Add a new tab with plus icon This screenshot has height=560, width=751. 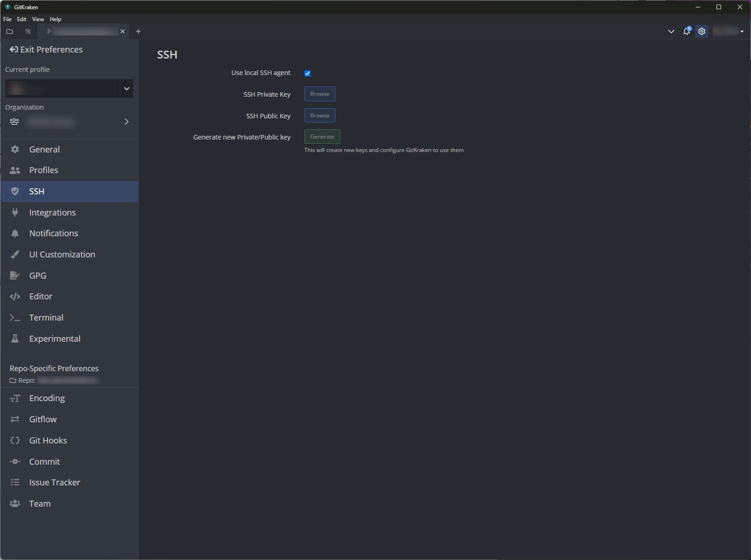click(x=138, y=31)
